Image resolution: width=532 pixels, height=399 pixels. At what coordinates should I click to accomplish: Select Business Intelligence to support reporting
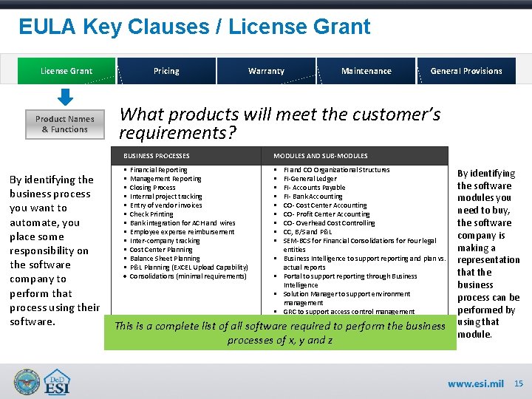click(x=365, y=262)
